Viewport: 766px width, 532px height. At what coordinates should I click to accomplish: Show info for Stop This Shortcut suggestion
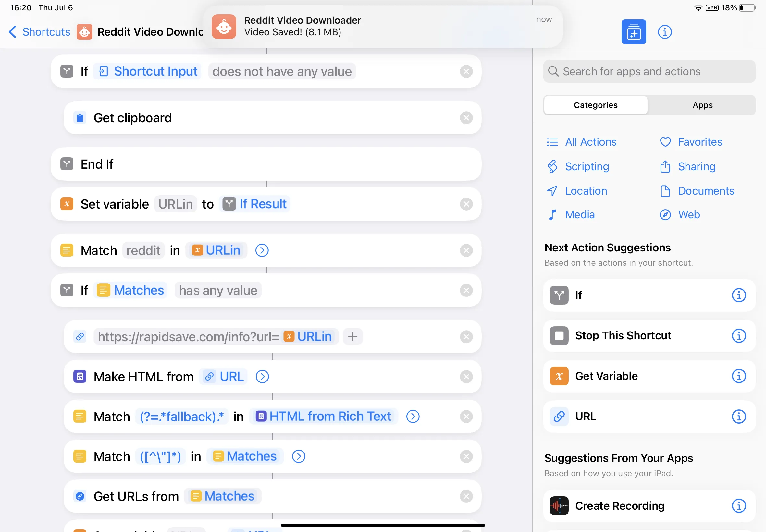[739, 336]
